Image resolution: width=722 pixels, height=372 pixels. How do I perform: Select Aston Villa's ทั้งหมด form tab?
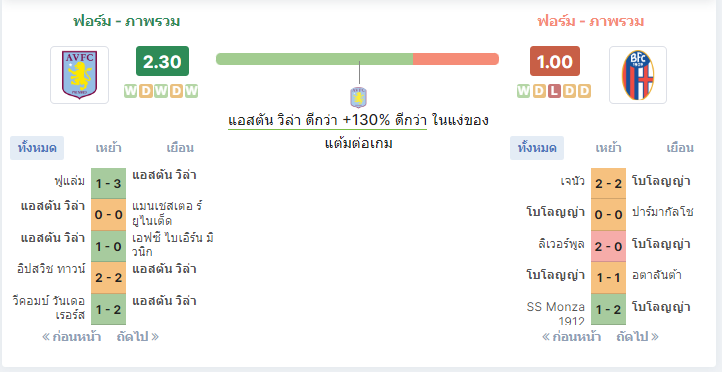click(37, 148)
